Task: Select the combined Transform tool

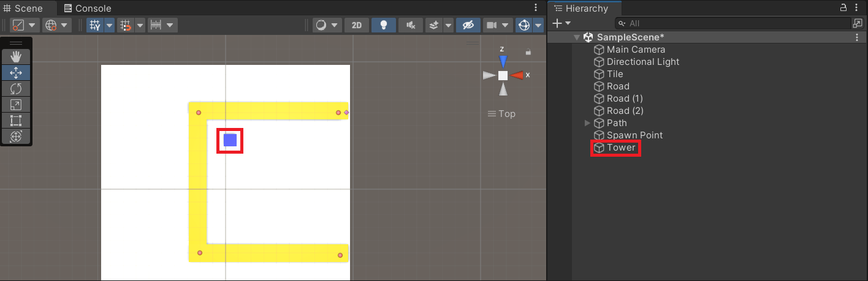Action: coord(16,136)
